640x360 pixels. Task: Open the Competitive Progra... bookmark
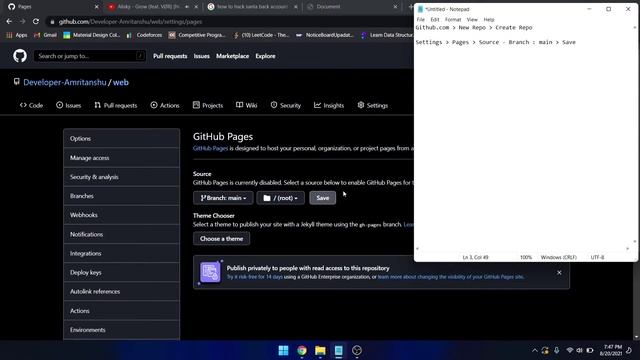point(197,35)
